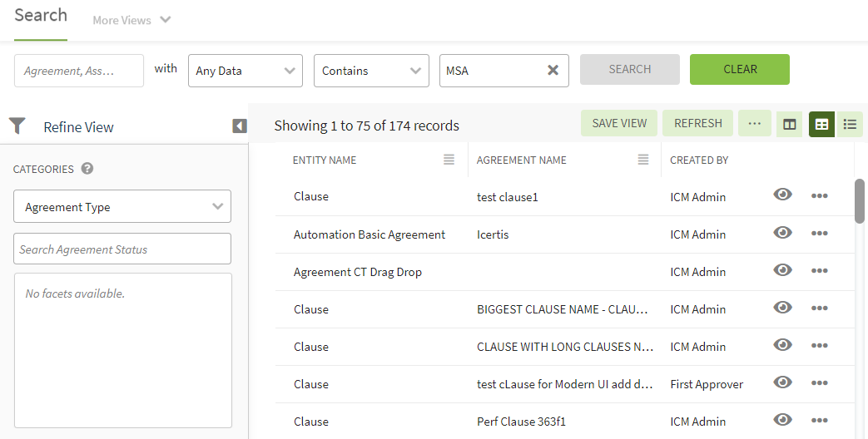Open Agreement Name column menu icon

642,160
